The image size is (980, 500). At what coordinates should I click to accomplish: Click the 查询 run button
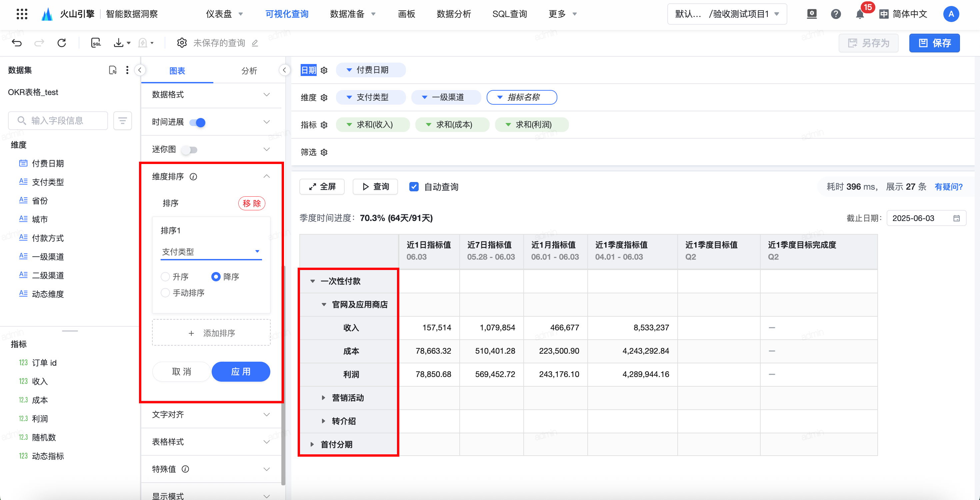[375, 187]
